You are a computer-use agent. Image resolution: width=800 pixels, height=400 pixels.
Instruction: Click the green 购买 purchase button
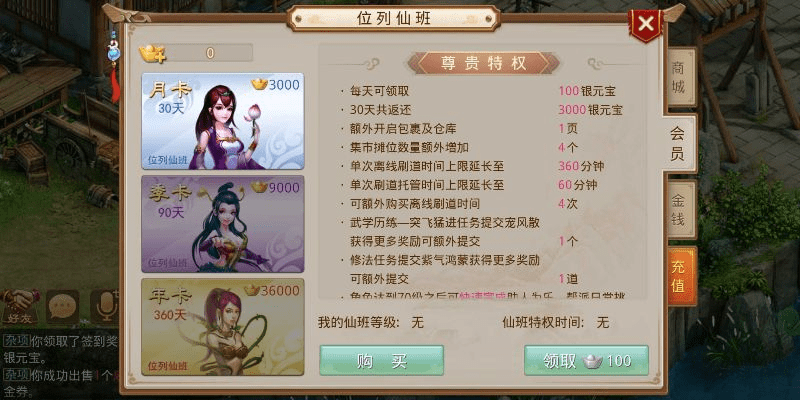coord(382,360)
